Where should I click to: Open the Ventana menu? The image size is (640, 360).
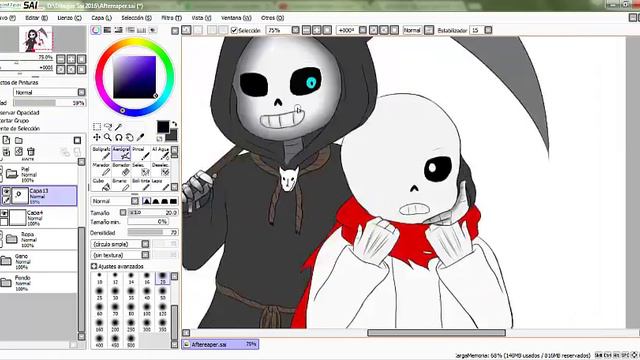[236, 18]
